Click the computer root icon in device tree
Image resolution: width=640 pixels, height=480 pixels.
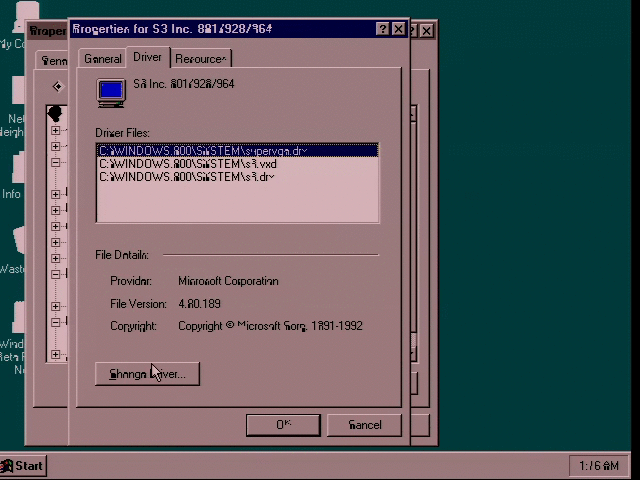point(55,114)
